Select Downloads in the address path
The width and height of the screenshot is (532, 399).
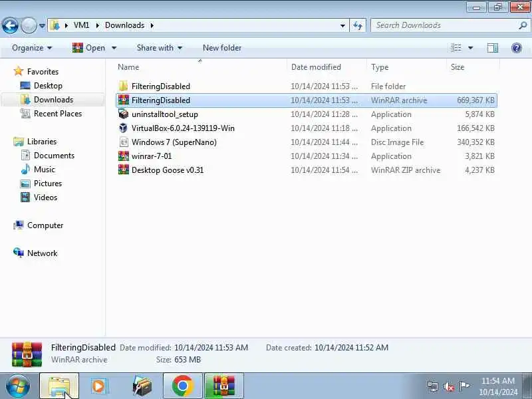[124, 25]
